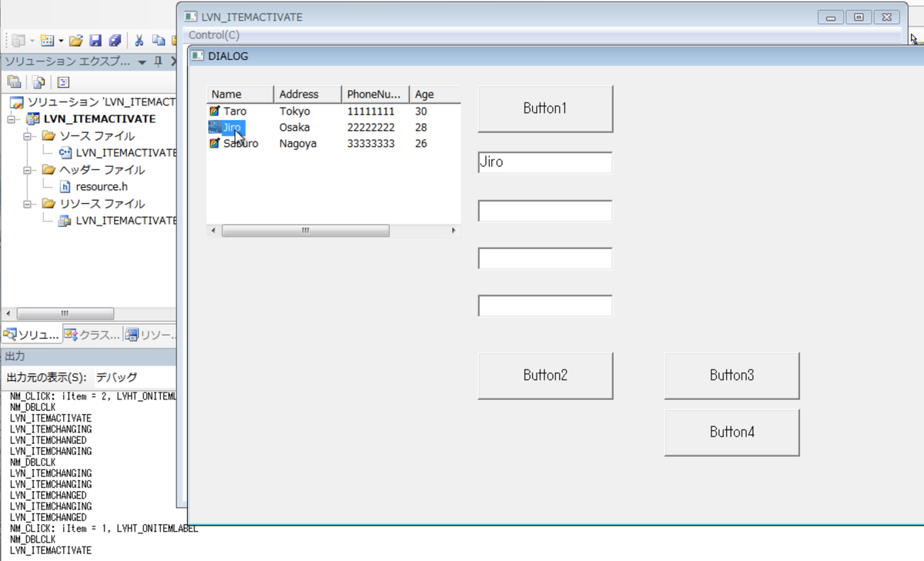The width and height of the screenshot is (924, 561).
Task: Click the Jiro item icon
Action: coord(215,128)
